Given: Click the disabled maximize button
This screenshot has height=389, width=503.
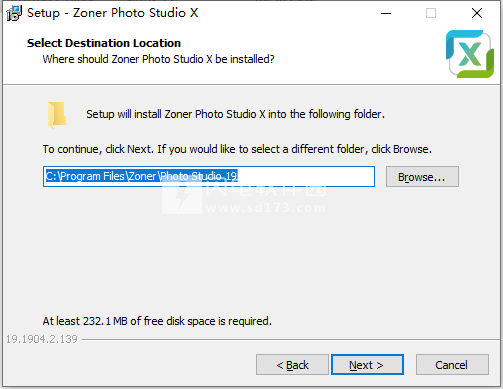Looking at the screenshot, I should coord(431,13).
